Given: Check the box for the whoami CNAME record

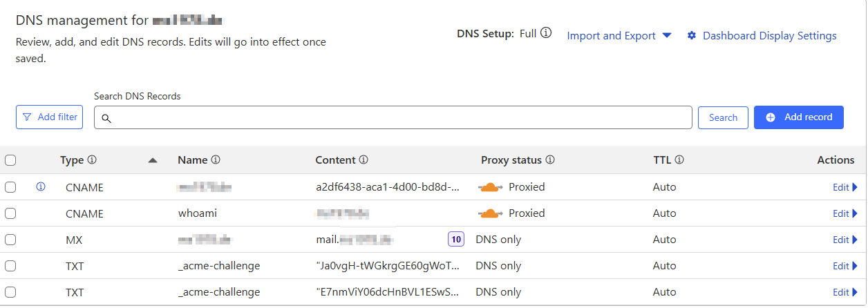Looking at the screenshot, I should click(10, 213).
